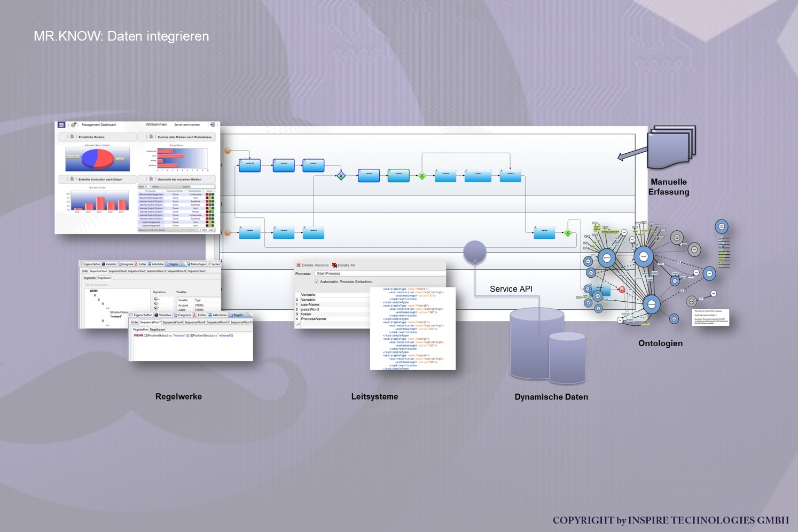798x532 pixels.
Task: Select the Regelbaum tab in the front rules panel
Action: coord(158,330)
